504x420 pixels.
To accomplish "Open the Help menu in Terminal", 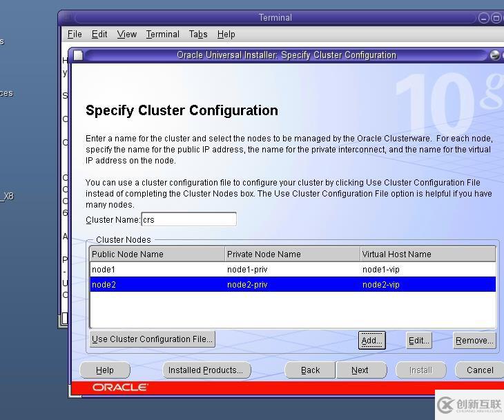I will click(226, 34).
